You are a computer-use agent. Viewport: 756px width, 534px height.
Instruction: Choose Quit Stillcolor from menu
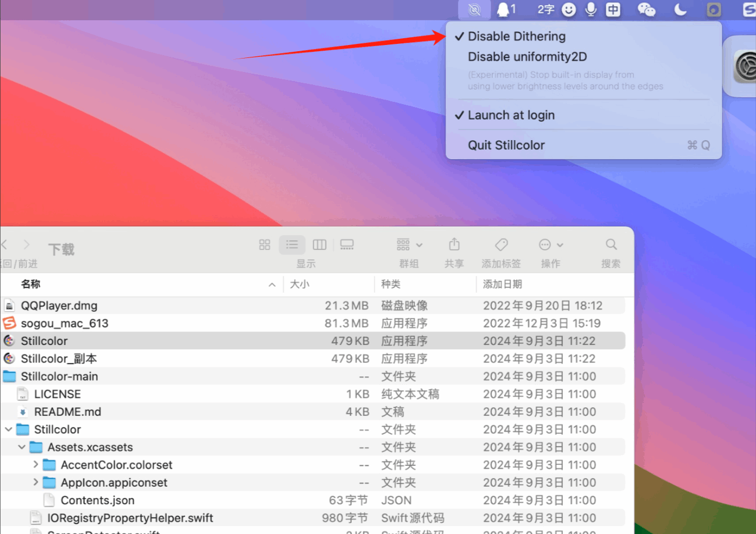click(506, 145)
